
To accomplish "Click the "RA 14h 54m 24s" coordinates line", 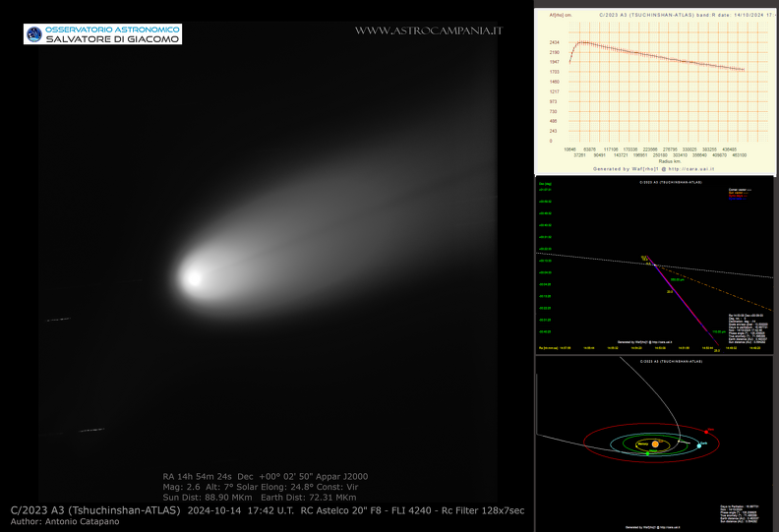I will click(x=266, y=476).
